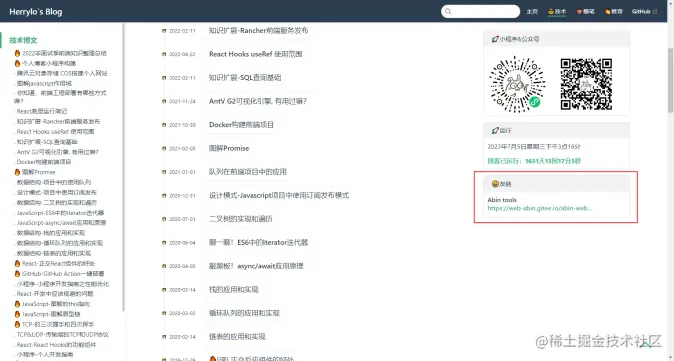Select sidebar item React底层运行简记

tap(42, 111)
